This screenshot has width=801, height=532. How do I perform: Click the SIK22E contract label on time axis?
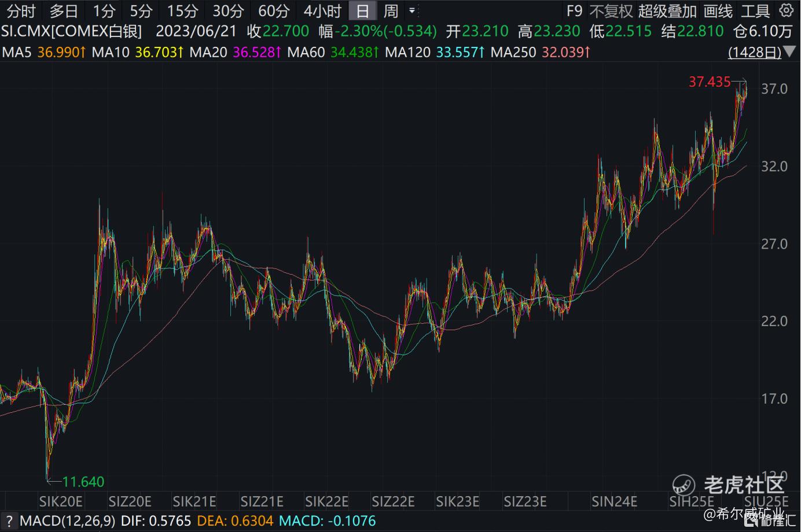pos(327,501)
